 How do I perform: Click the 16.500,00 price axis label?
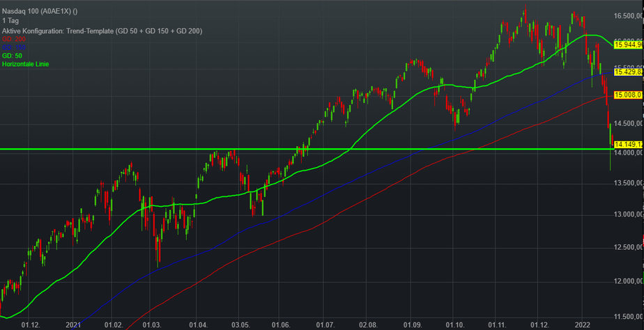coord(629,16)
